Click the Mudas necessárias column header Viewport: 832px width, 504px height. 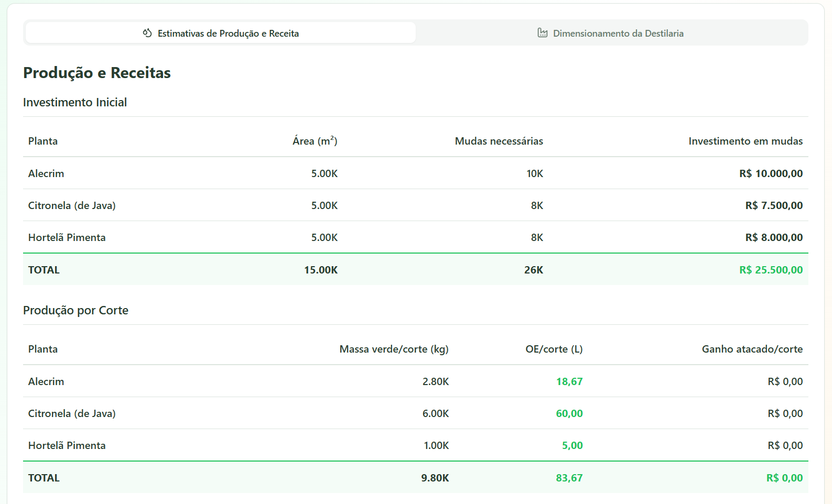(499, 141)
